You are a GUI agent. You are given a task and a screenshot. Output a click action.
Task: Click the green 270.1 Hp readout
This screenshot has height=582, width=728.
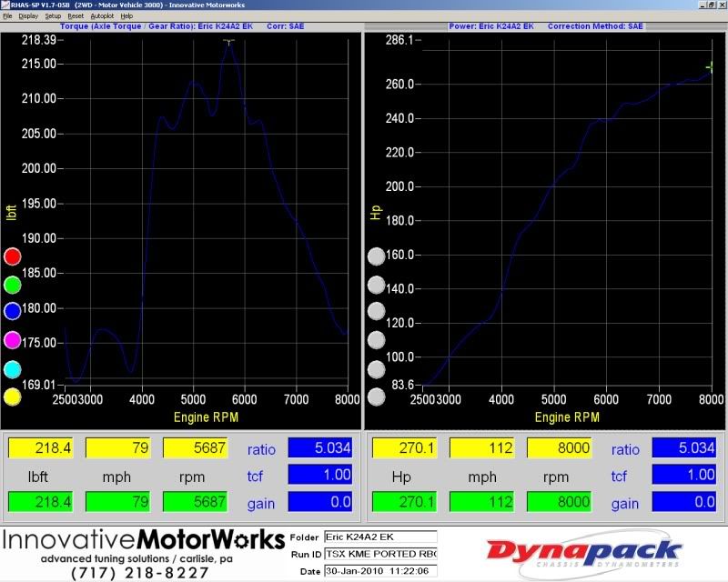[x=405, y=502]
